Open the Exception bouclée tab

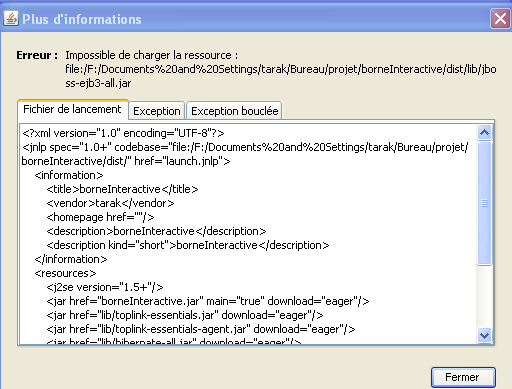click(234, 111)
